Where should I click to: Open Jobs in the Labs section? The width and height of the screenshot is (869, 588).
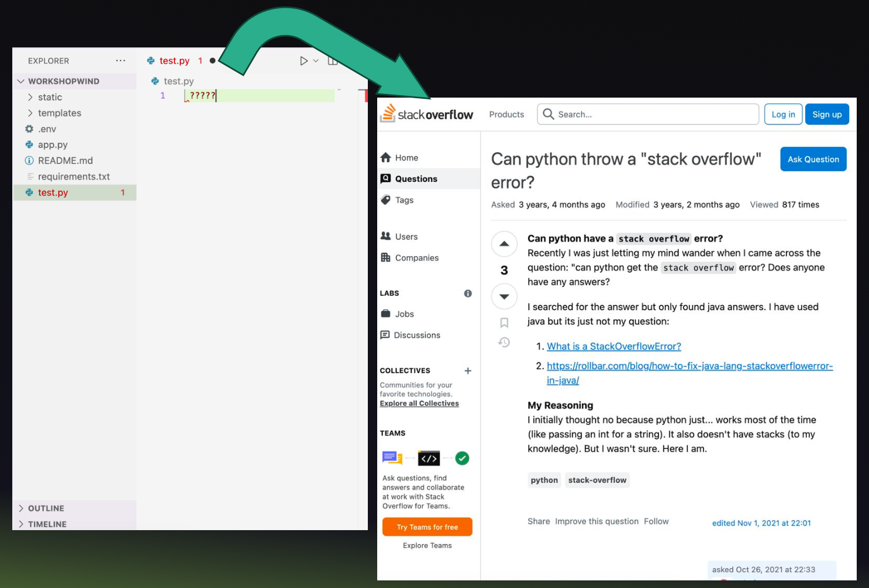tap(404, 314)
